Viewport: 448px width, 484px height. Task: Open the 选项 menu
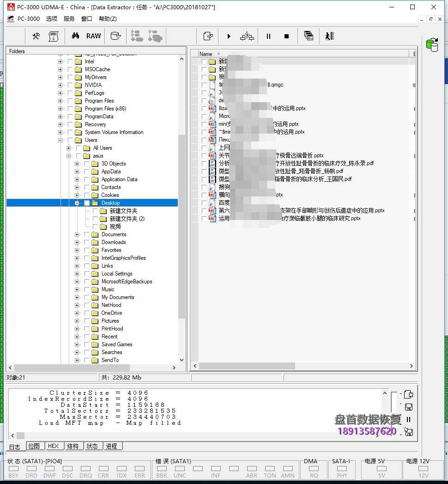[x=51, y=19]
